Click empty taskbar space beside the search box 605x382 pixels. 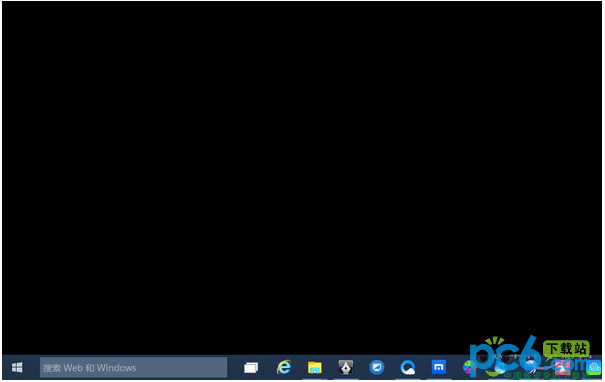tap(235, 367)
